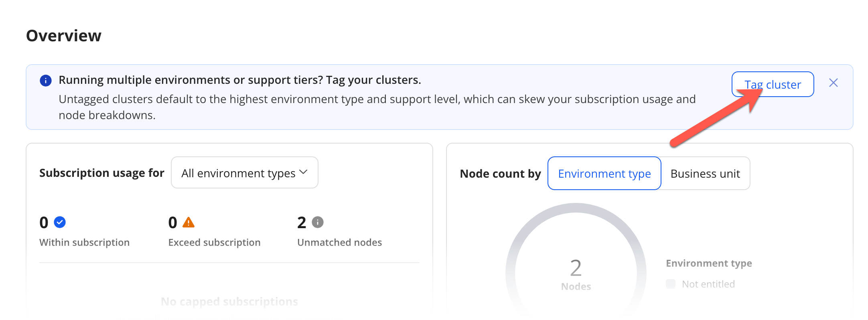Click the Overview heading
The width and height of the screenshot is (868, 320).
point(64,36)
